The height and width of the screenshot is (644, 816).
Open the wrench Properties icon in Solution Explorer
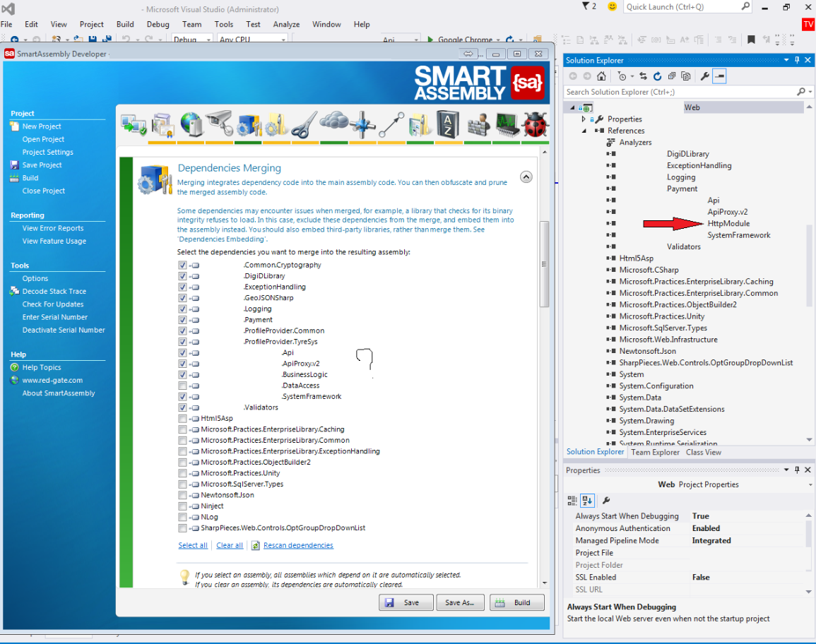704,76
